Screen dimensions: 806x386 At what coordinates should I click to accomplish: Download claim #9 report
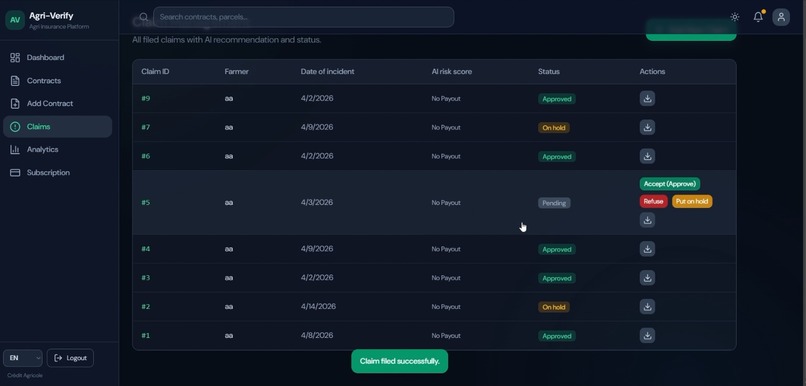[647, 98]
